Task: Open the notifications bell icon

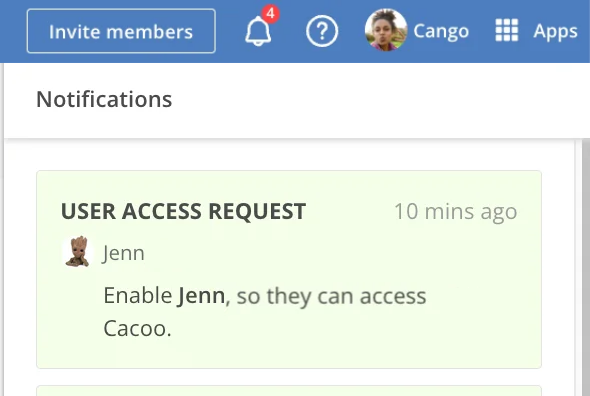Action: [x=258, y=32]
